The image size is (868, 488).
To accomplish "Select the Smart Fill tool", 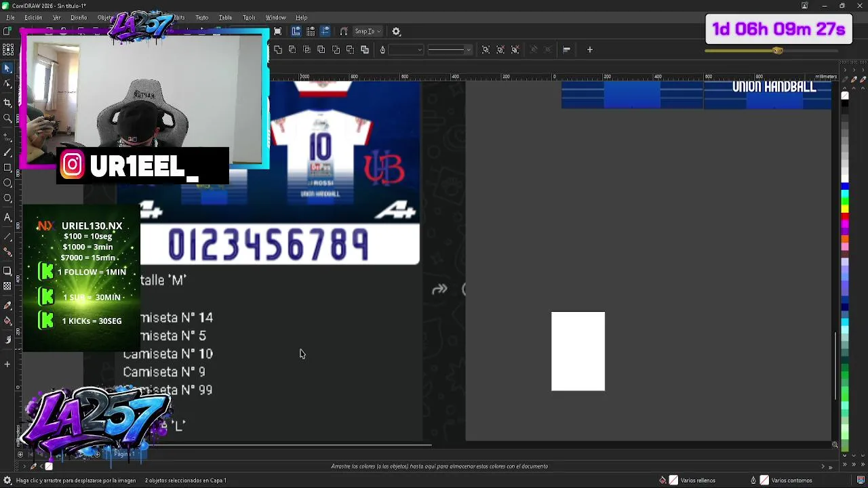I will (7, 340).
